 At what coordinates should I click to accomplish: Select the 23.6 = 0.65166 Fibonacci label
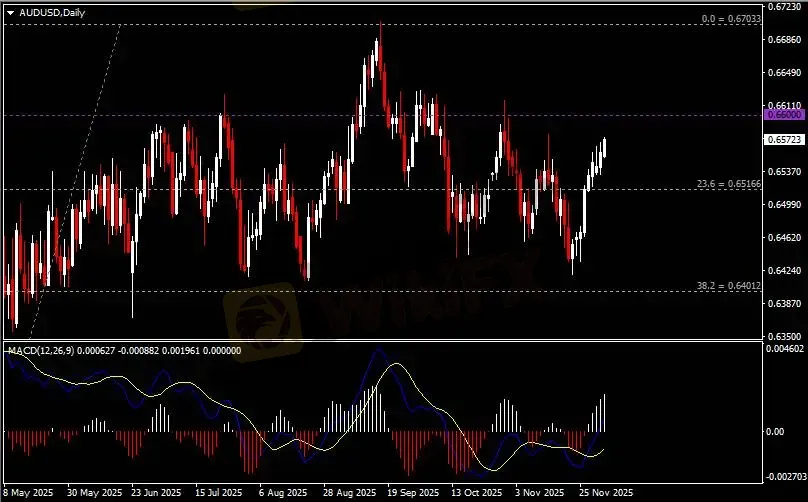tap(729, 184)
